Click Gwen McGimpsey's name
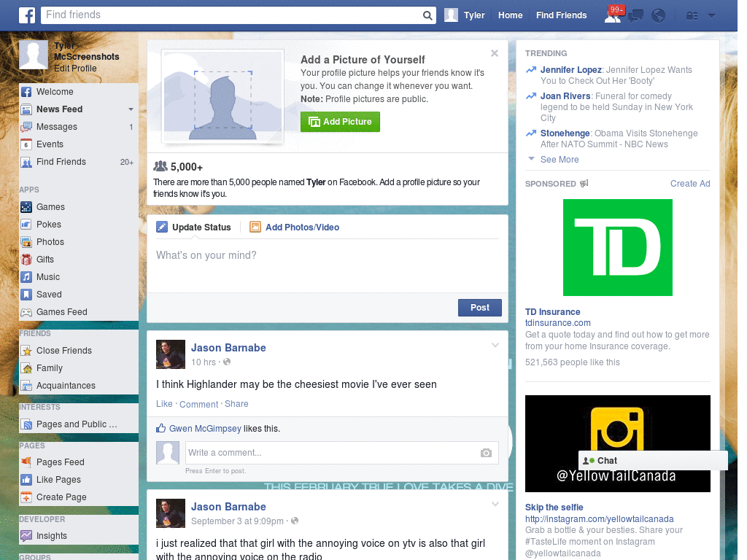 (205, 429)
